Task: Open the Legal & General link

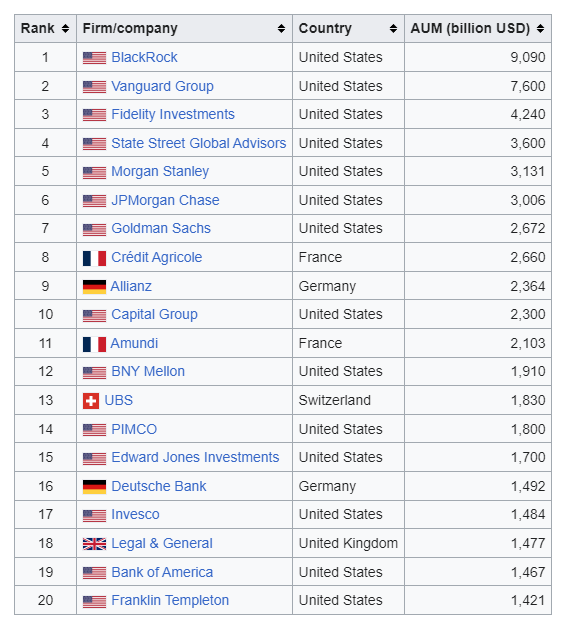Action: [x=162, y=544]
